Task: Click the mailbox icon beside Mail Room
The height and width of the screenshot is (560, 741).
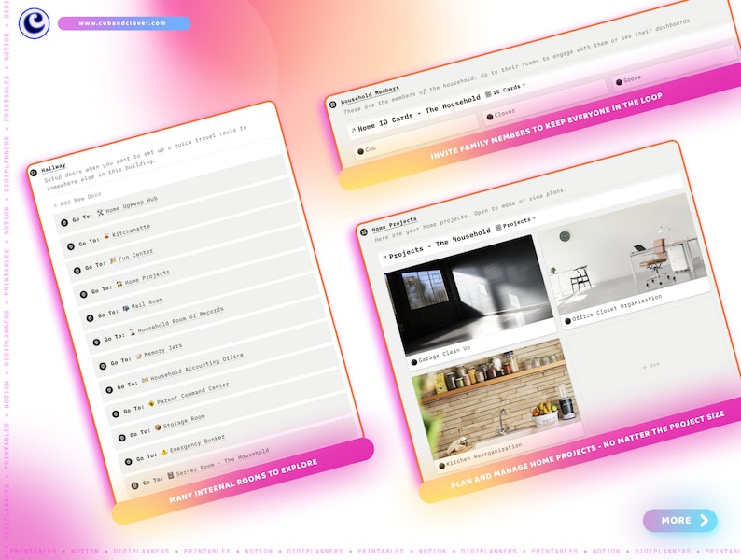Action: pos(126,308)
